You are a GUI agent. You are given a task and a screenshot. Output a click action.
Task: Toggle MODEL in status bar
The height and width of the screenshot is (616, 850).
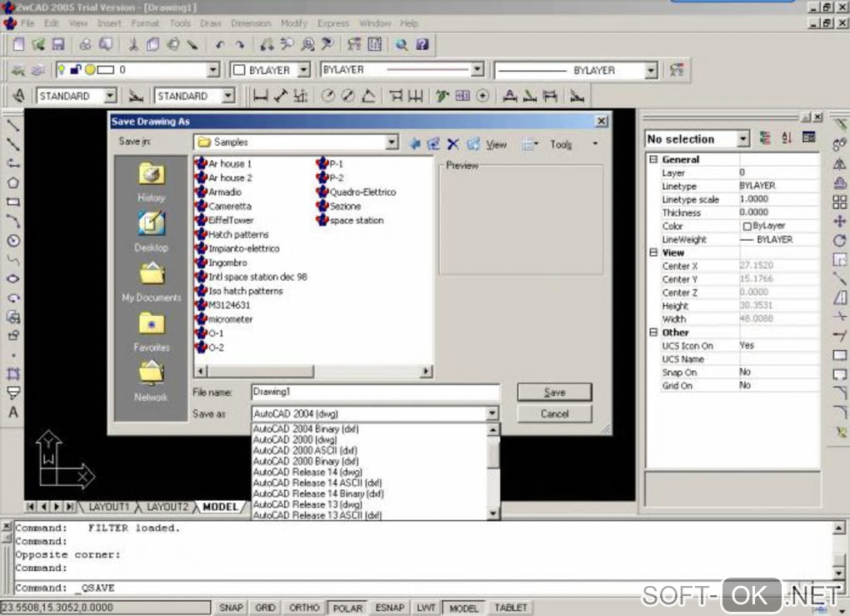pos(464,608)
